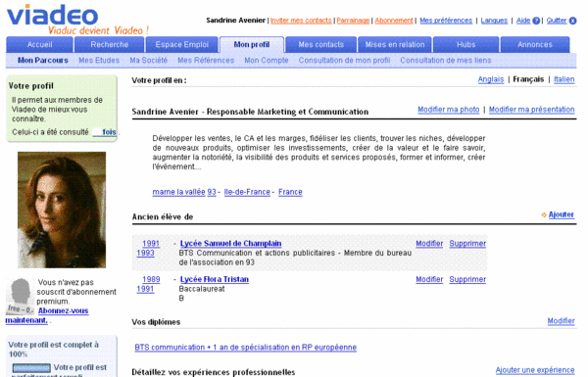Click the Quitter close icon
This screenshot has width=588, height=377.
[x=572, y=21]
